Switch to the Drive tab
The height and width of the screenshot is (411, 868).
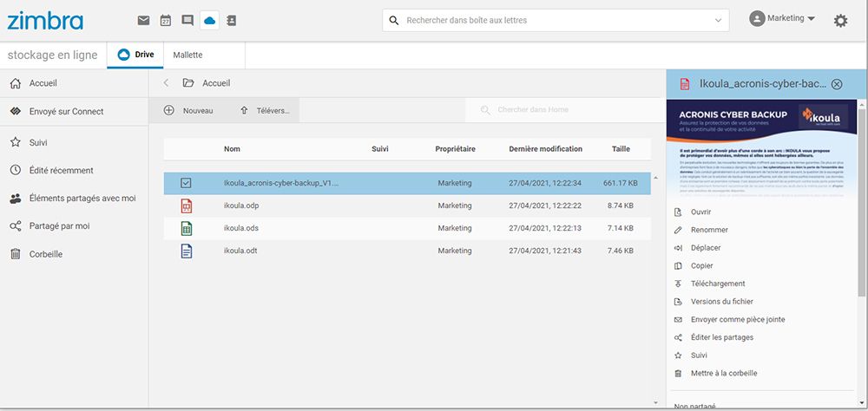135,55
